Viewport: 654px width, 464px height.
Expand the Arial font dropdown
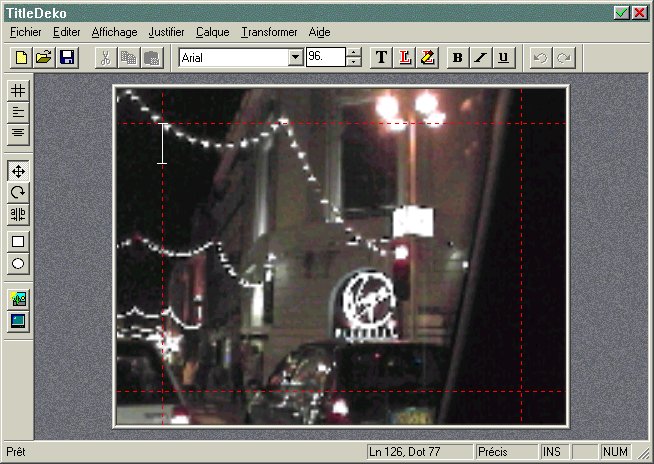296,57
